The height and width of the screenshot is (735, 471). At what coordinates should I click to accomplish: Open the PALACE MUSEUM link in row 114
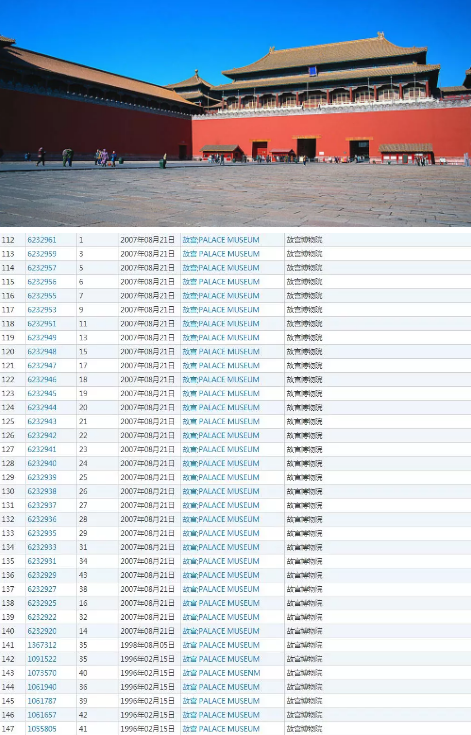[221, 268]
